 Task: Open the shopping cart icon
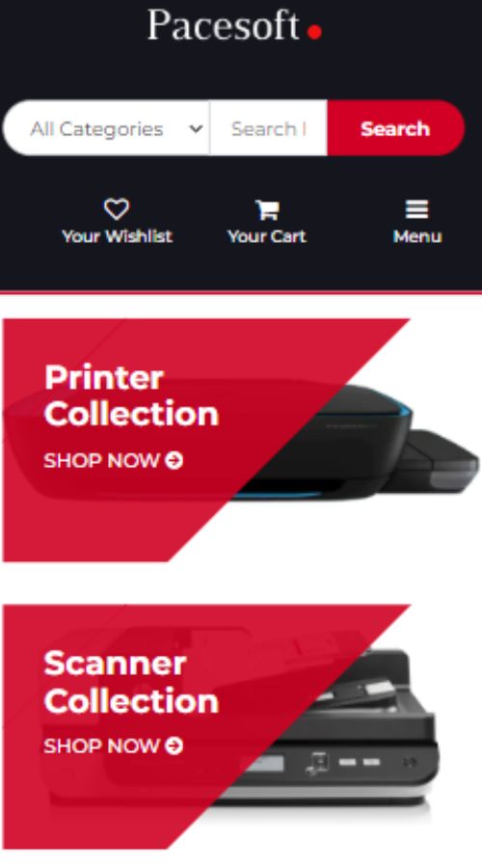point(267,210)
